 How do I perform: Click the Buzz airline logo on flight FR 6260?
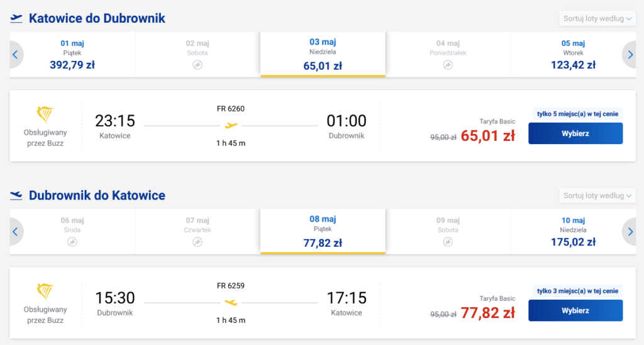tap(45, 115)
